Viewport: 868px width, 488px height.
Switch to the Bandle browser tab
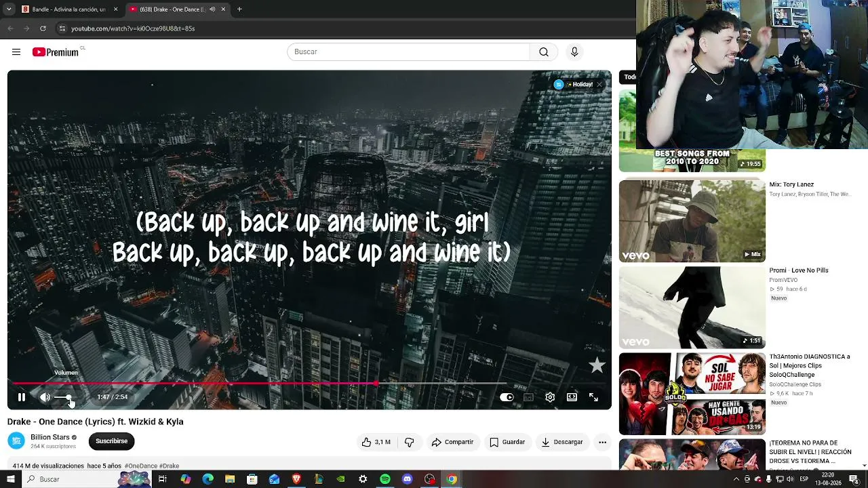[x=69, y=9]
